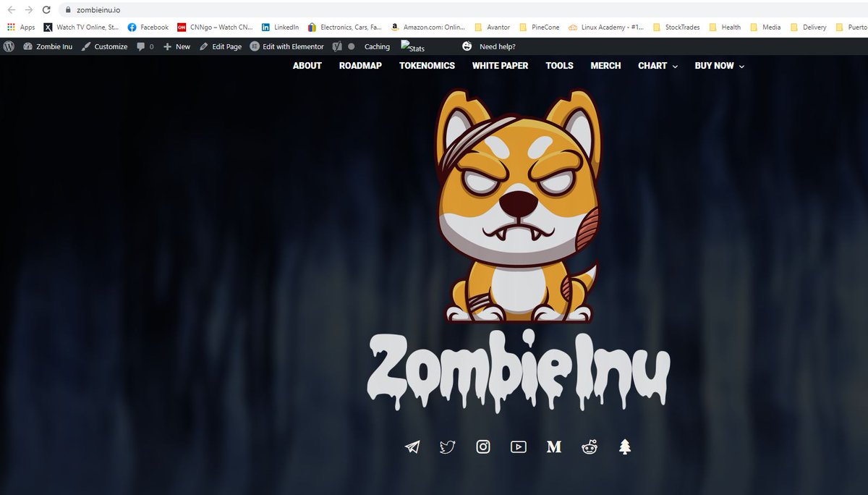Open the New content menu in admin bar
868x495 pixels.
[176, 46]
